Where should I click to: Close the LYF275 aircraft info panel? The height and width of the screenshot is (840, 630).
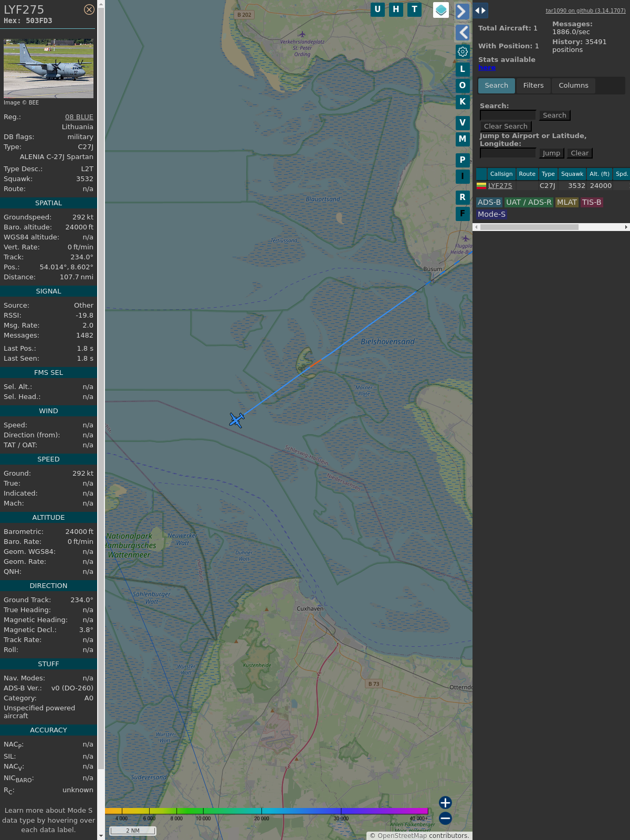point(89,9)
